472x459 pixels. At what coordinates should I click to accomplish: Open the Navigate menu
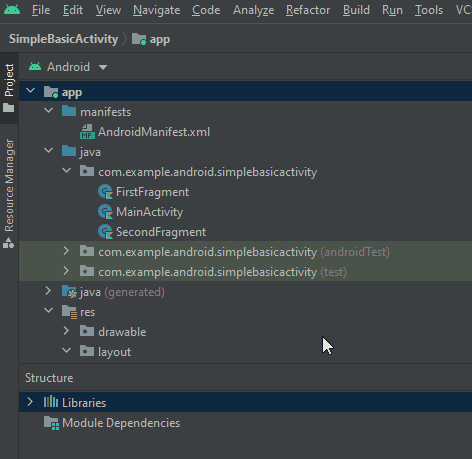coord(156,10)
